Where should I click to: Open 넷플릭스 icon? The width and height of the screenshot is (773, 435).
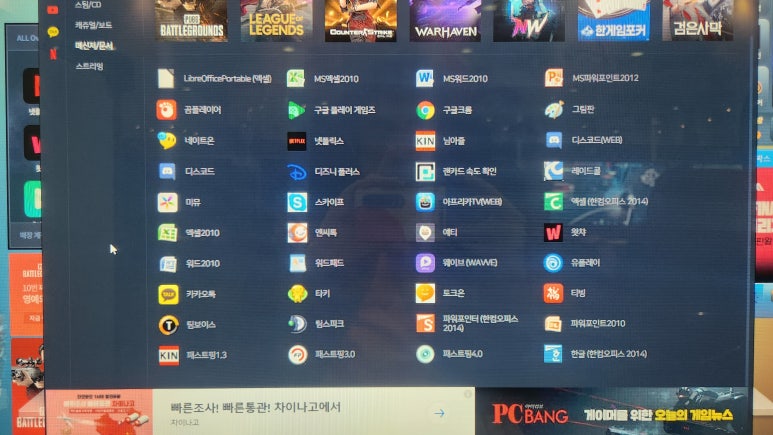click(297, 141)
